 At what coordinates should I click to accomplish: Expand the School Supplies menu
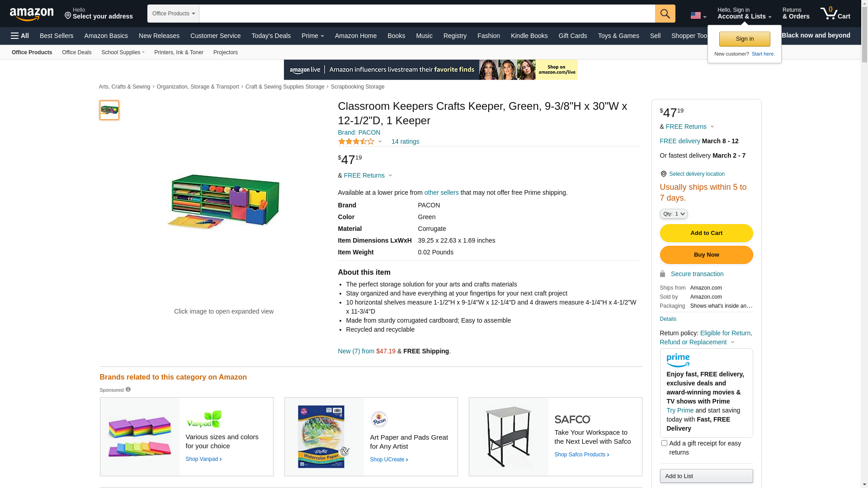point(123,52)
